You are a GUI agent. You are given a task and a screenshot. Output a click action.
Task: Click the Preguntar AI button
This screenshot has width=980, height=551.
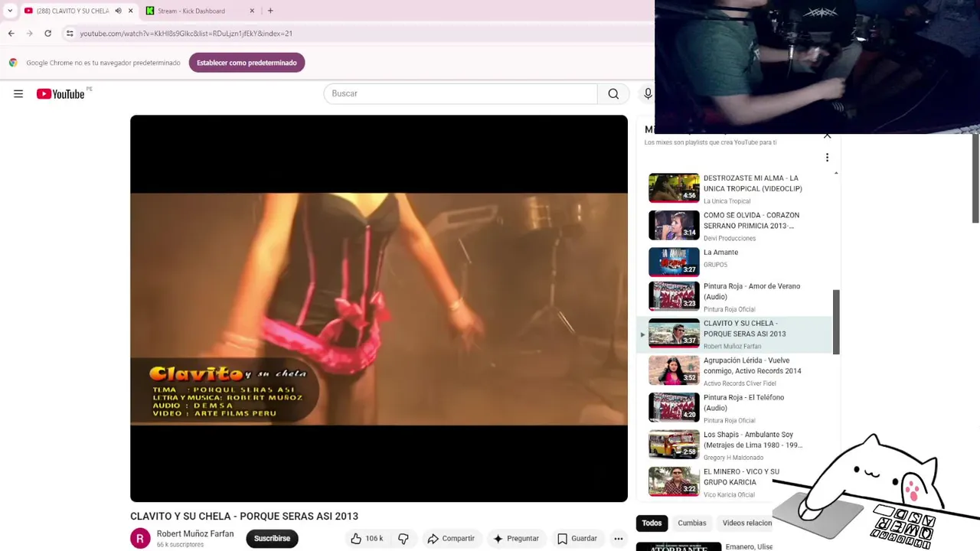[516, 539]
